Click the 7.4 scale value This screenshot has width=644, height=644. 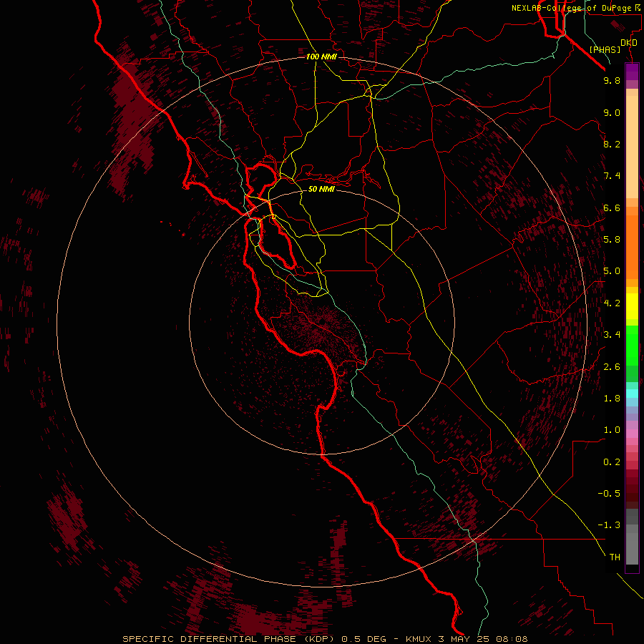pyautogui.click(x=612, y=176)
